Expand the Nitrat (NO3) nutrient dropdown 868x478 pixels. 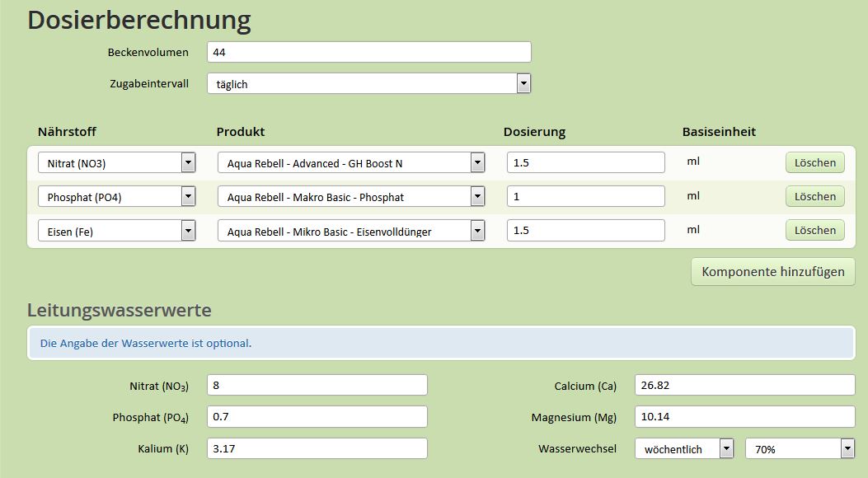[117, 162]
